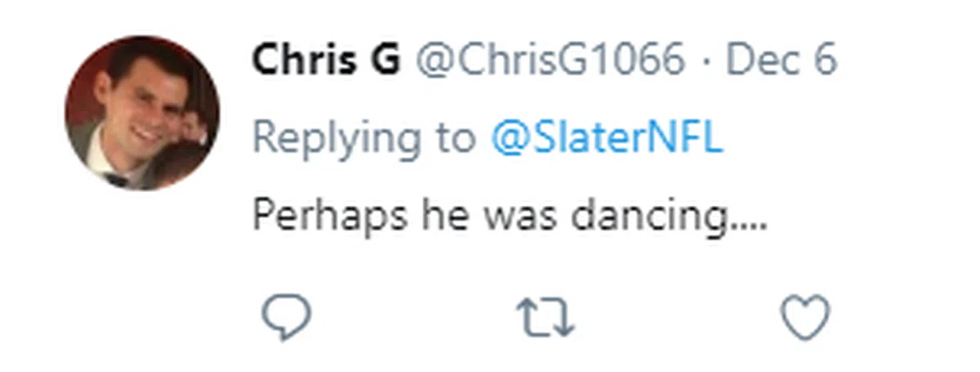Image resolution: width=980 pixels, height=372 pixels.
Task: View the avatar of user ChrisG1066
Action: 142,113
